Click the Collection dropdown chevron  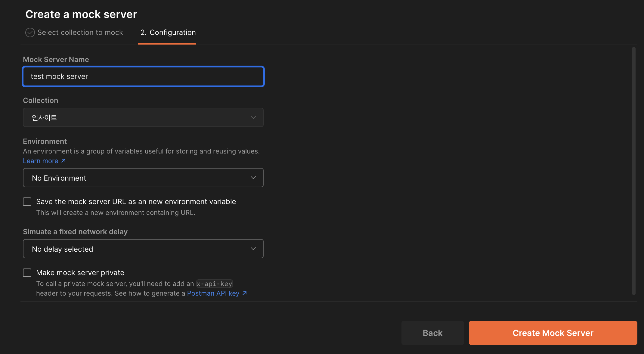pyautogui.click(x=253, y=117)
